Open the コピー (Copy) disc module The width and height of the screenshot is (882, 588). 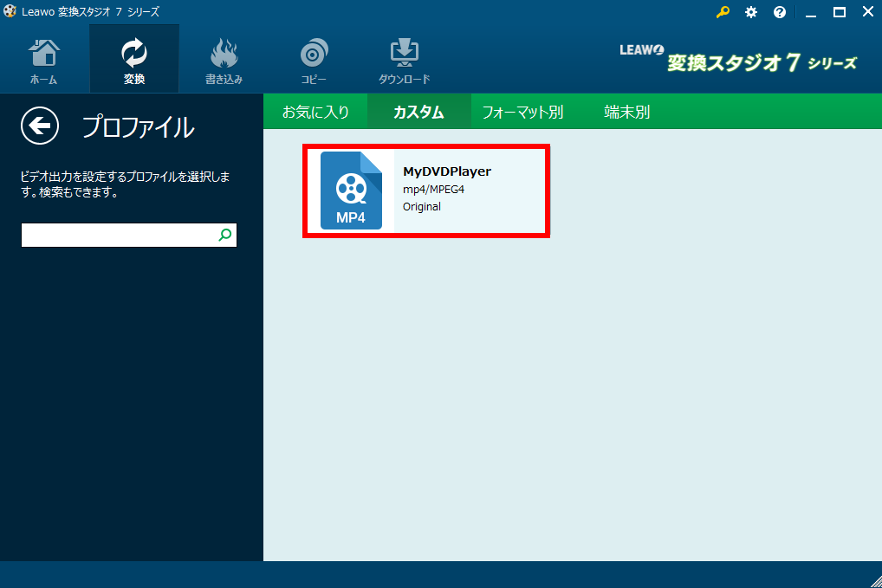coord(314,61)
